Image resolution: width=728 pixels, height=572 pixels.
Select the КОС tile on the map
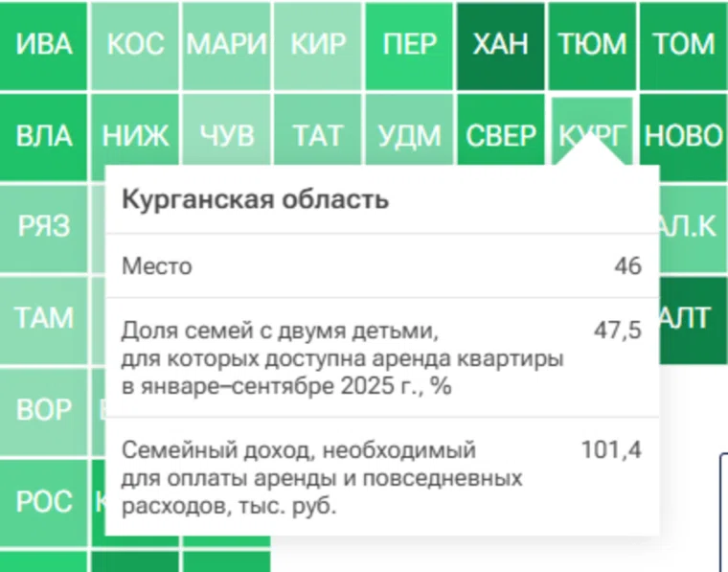pos(135,45)
